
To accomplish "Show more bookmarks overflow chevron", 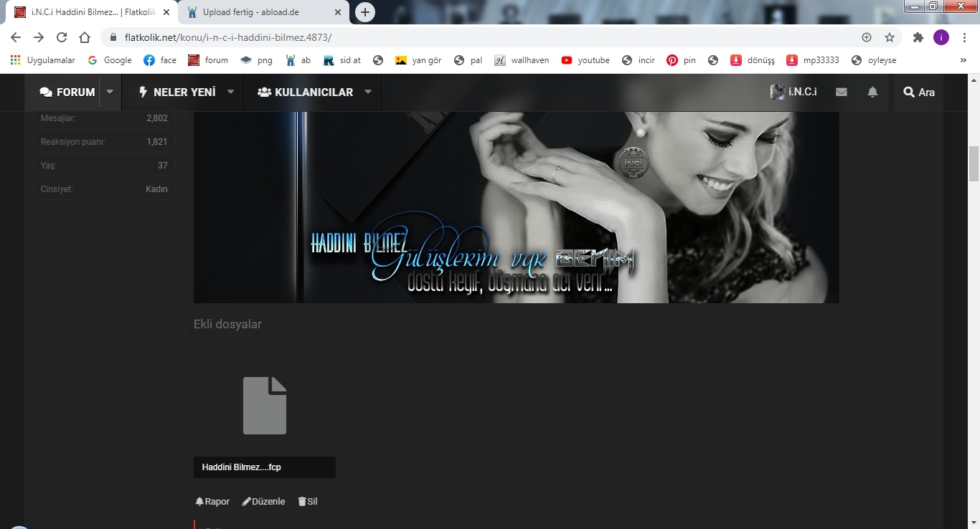I will (963, 60).
